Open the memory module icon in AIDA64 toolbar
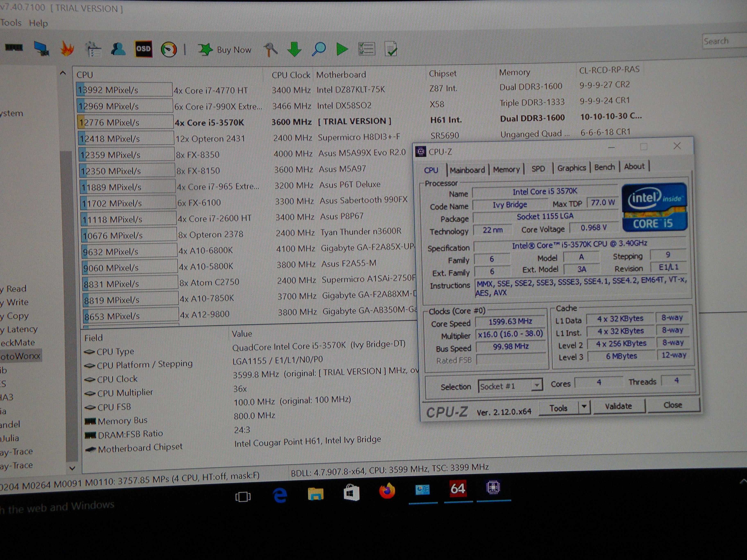 [14, 48]
